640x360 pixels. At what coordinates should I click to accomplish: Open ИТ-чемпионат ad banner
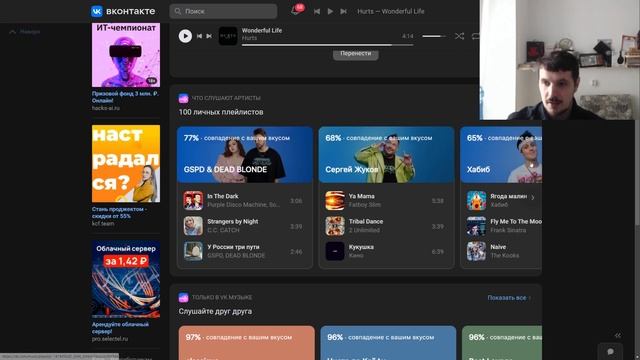pyautogui.click(x=126, y=55)
